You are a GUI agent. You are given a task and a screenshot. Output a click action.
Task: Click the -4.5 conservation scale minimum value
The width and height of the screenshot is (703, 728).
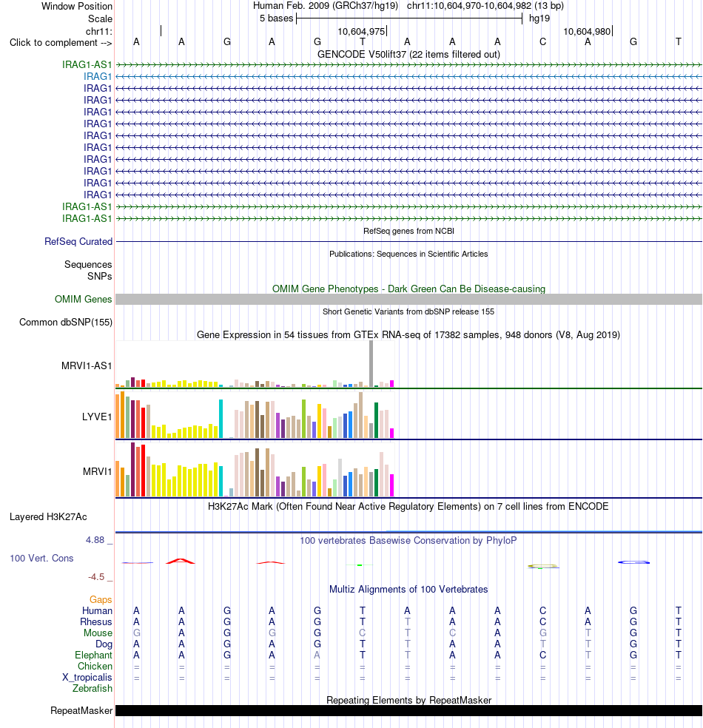click(x=96, y=576)
